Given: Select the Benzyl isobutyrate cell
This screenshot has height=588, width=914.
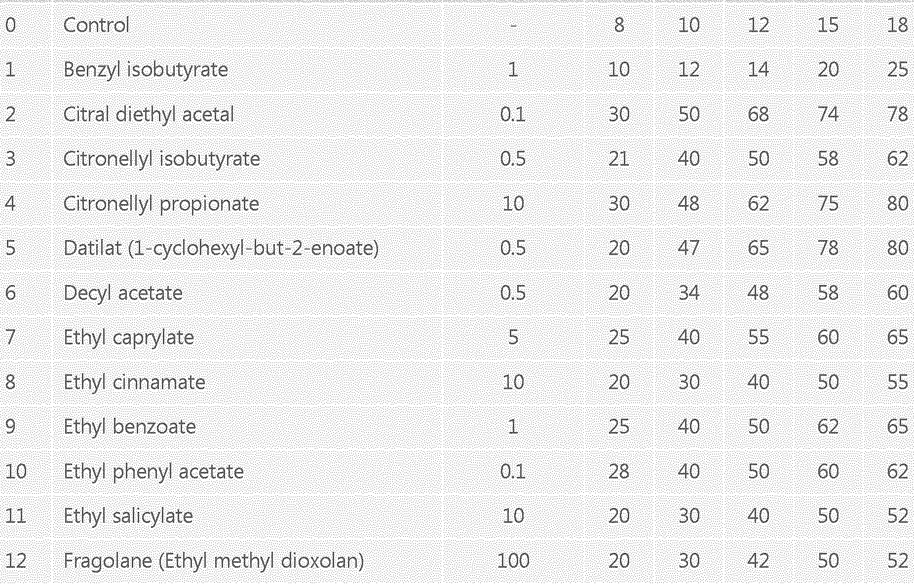Looking at the screenshot, I should pos(146,70).
